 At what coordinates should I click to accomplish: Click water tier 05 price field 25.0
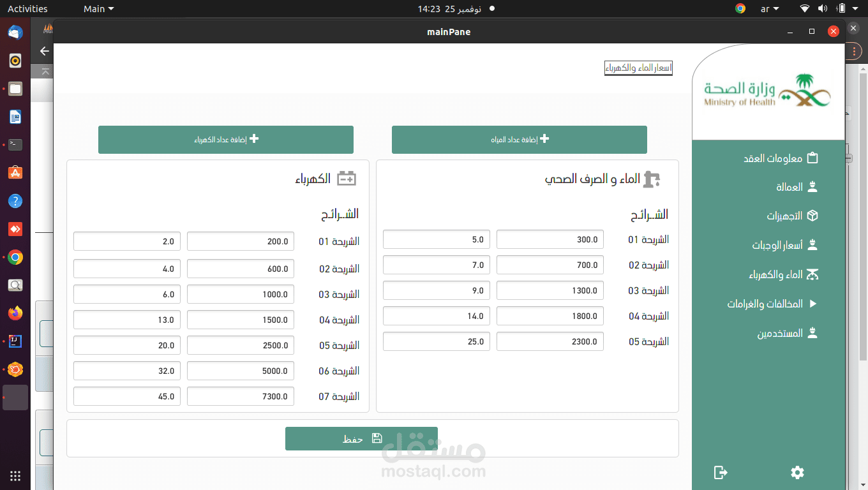[437, 342]
